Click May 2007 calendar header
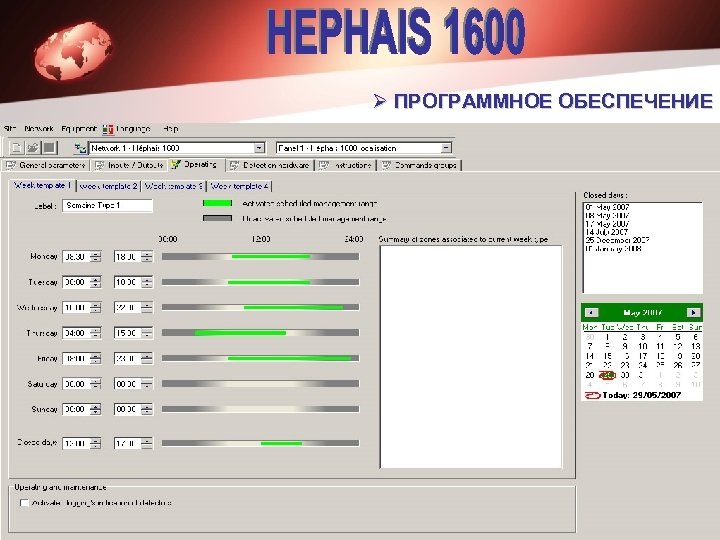 642,313
